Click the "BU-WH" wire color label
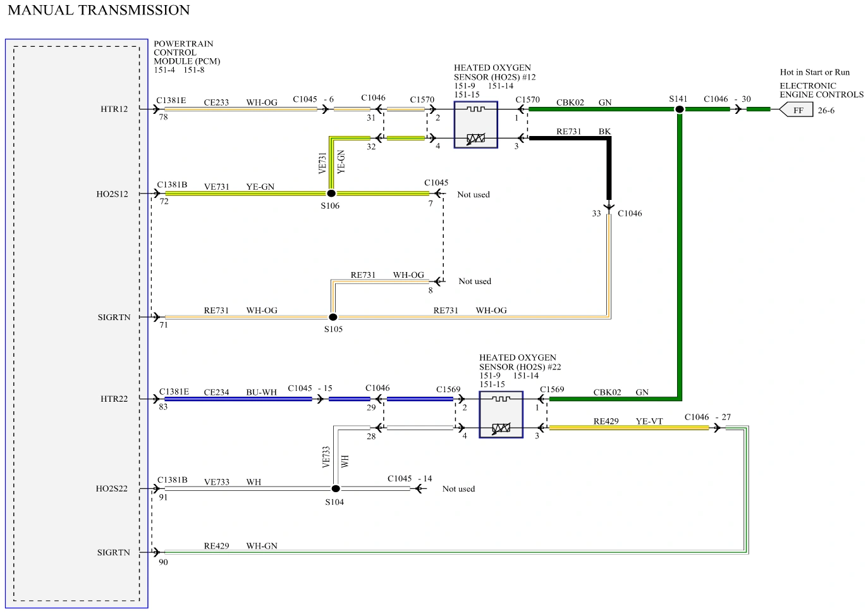Screen dimensions: 868x613 262,392
